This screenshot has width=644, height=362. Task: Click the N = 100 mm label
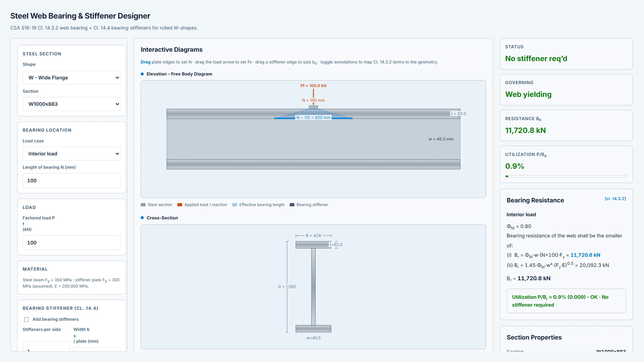(313, 100)
